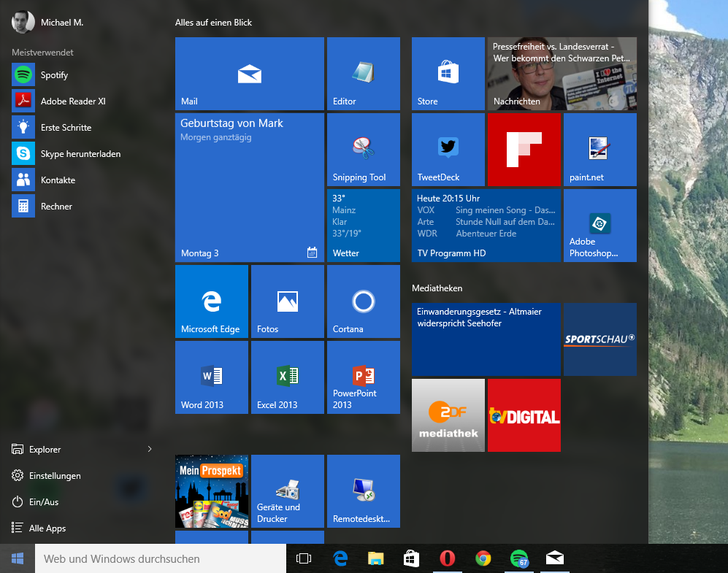Open the Mail icon in the taskbar

click(554, 558)
